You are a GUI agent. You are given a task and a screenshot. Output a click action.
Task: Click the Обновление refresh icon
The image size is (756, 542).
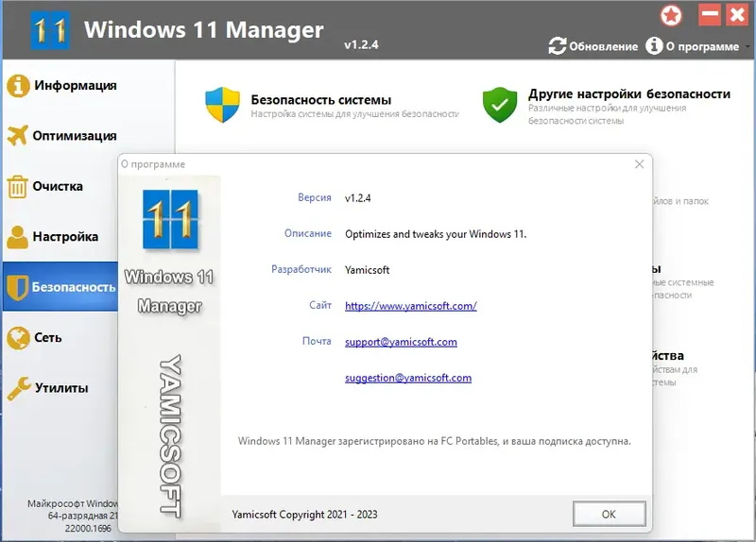(x=558, y=46)
